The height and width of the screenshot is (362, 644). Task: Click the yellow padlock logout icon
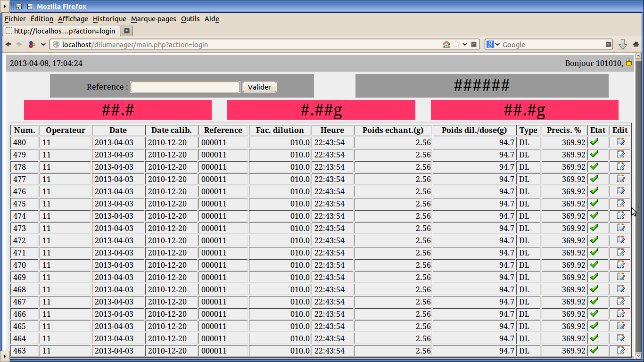[628, 63]
